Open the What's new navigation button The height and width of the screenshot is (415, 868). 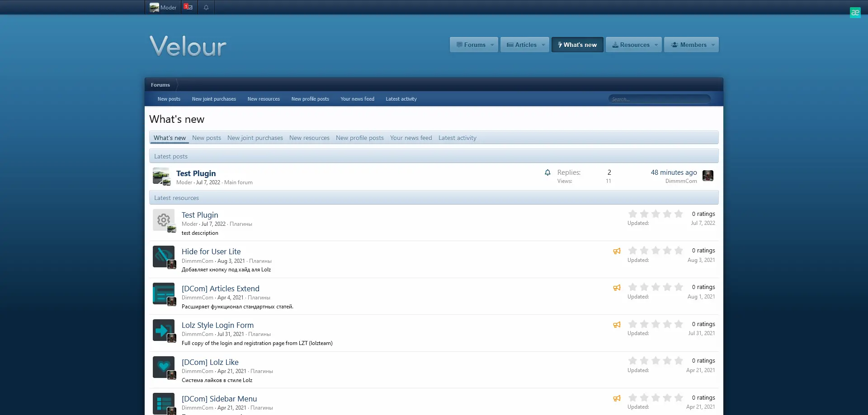pyautogui.click(x=577, y=45)
